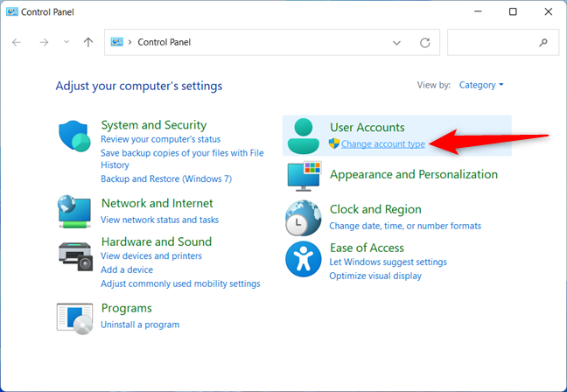The height and width of the screenshot is (392, 567).
Task: Open Save backup copies with File History
Action: click(182, 158)
